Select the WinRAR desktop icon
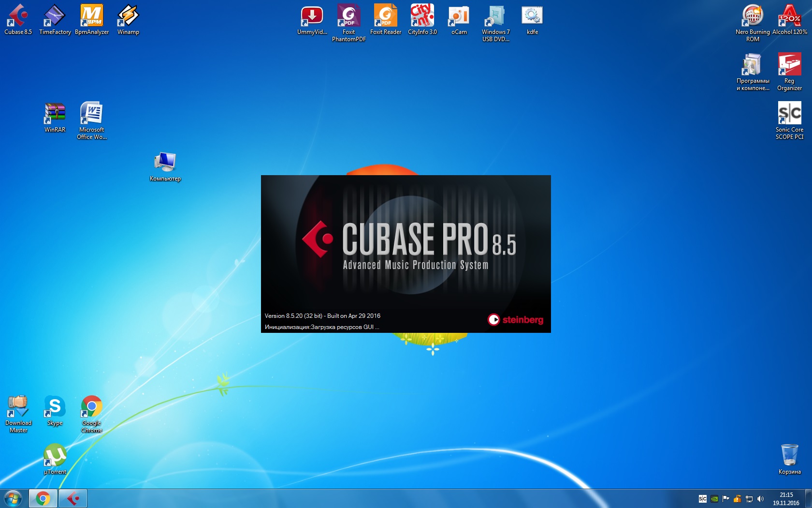 coord(55,117)
